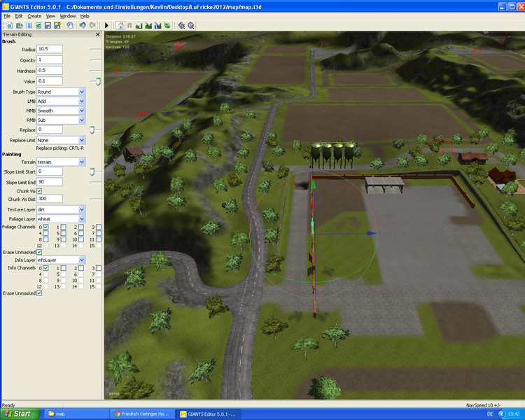Select the Terrain info layer paint icon
Image resolution: width=525 pixels, height=420 pixels.
pos(157,25)
